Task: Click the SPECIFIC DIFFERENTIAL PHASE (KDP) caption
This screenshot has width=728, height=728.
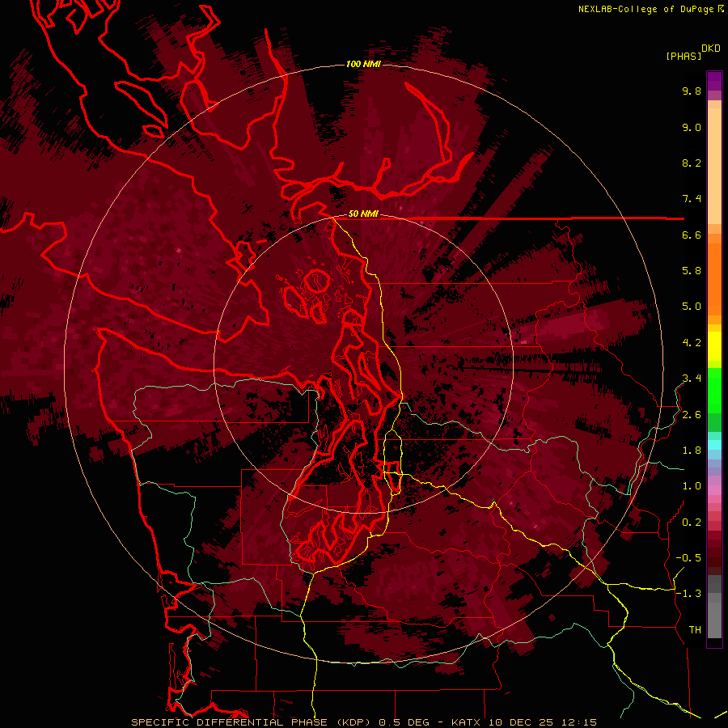Action: click(250, 722)
